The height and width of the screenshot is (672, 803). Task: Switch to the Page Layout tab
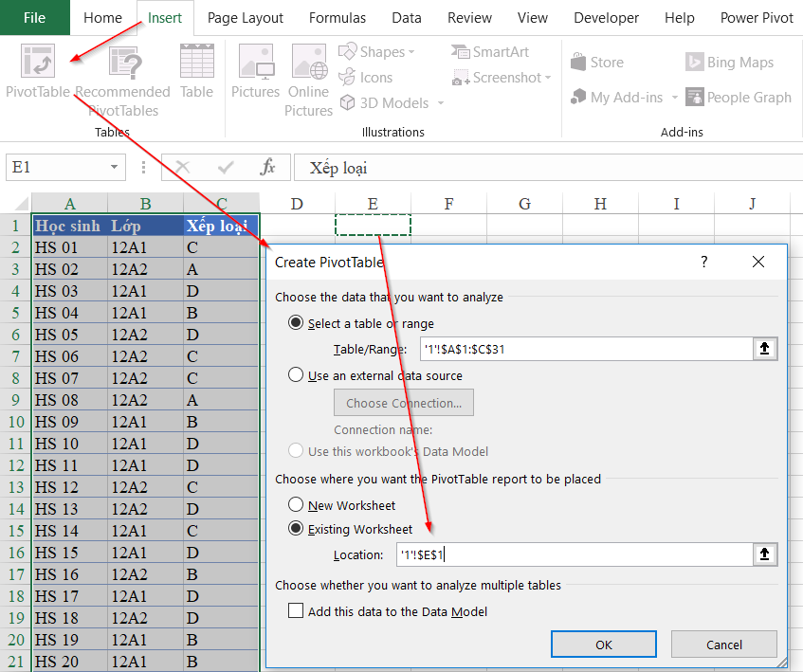(x=246, y=17)
